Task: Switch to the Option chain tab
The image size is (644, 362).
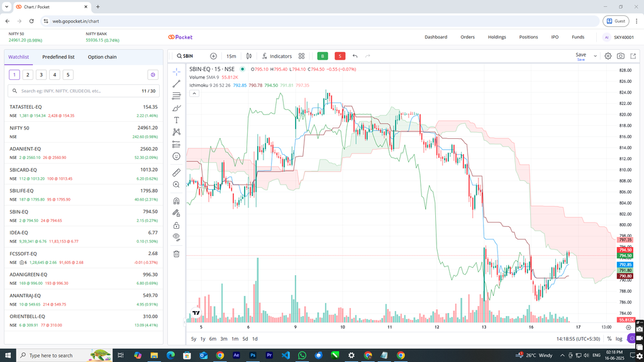Action: point(103,57)
